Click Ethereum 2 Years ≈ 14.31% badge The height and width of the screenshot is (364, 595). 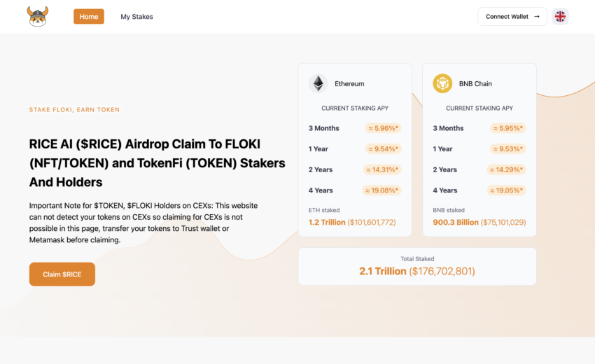coord(381,169)
